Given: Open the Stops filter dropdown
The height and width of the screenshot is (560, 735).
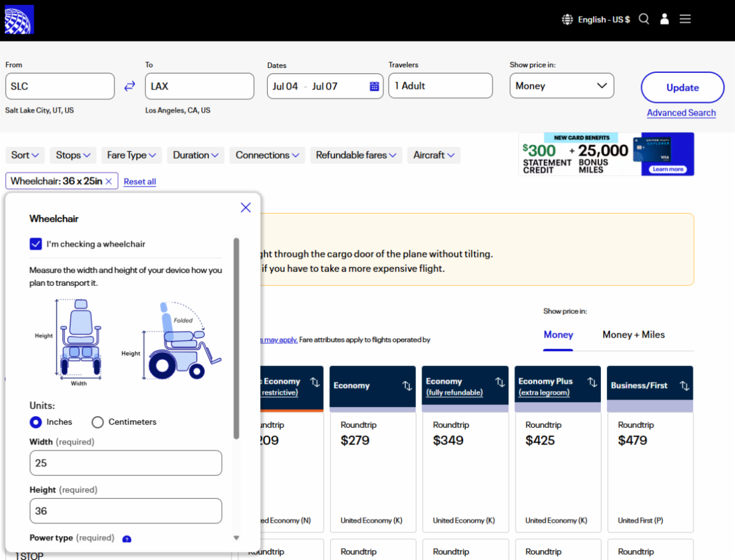Looking at the screenshot, I should point(73,155).
